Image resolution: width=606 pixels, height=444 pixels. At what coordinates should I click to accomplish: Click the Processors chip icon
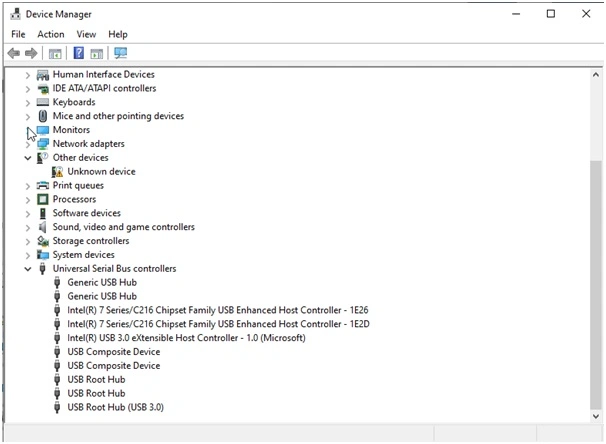43,200
